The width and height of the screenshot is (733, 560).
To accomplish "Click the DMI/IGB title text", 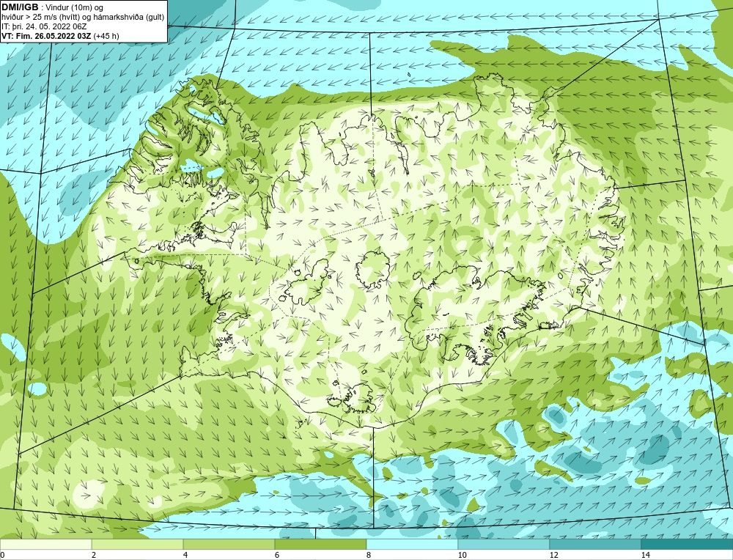I will pyautogui.click(x=20, y=7).
